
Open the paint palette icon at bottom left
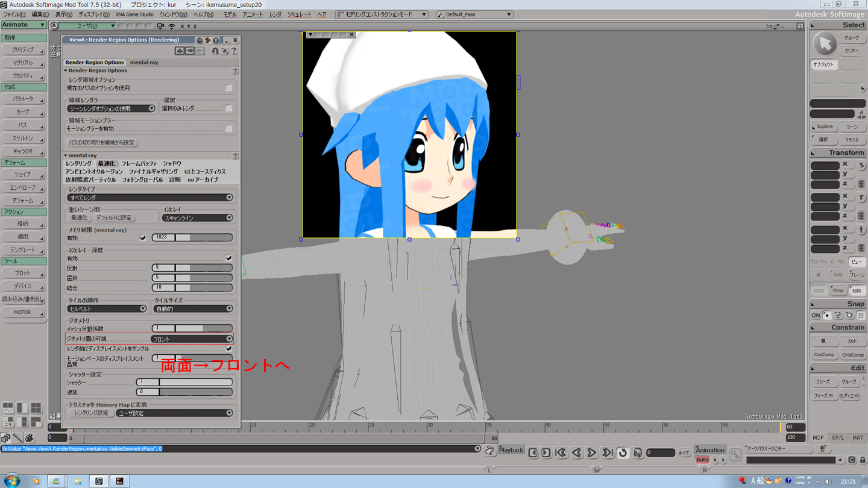point(29,438)
